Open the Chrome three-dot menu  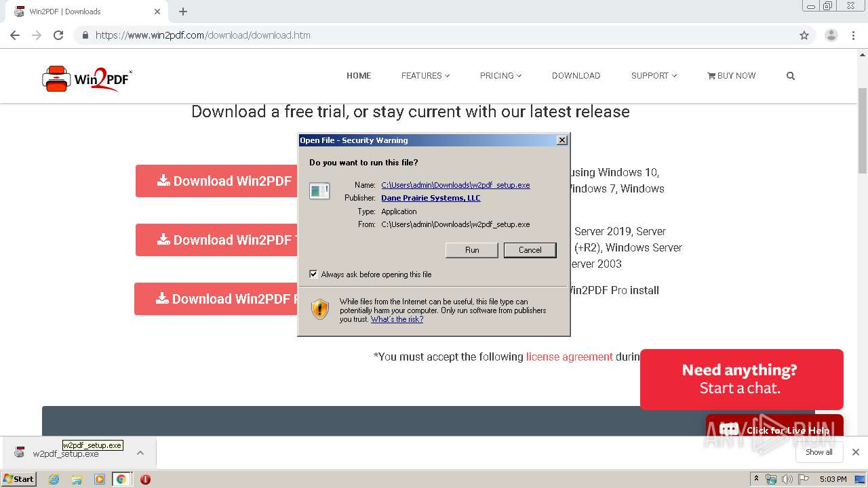click(854, 35)
